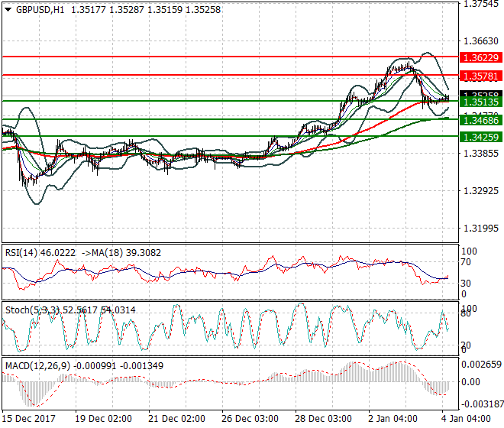Select the GBPUSD,H1 chart title text
This screenshot has width=504, height=428.
point(40,10)
